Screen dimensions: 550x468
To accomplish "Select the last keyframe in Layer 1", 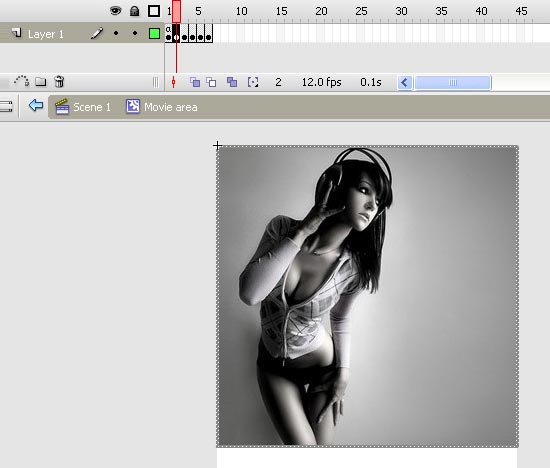I will [x=209, y=34].
